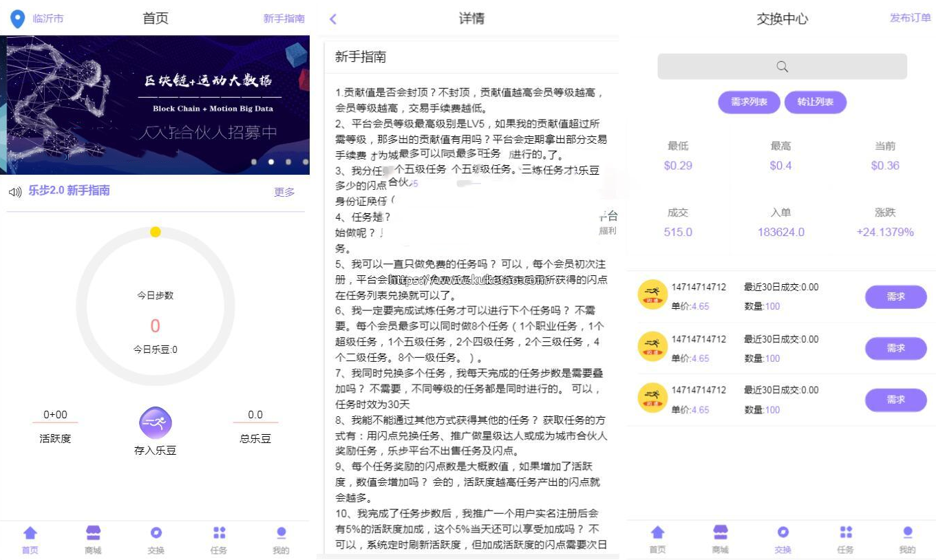This screenshot has height=560, width=936.
Task: Tap the location pin icon beside 临沂市
Action: click(x=17, y=19)
